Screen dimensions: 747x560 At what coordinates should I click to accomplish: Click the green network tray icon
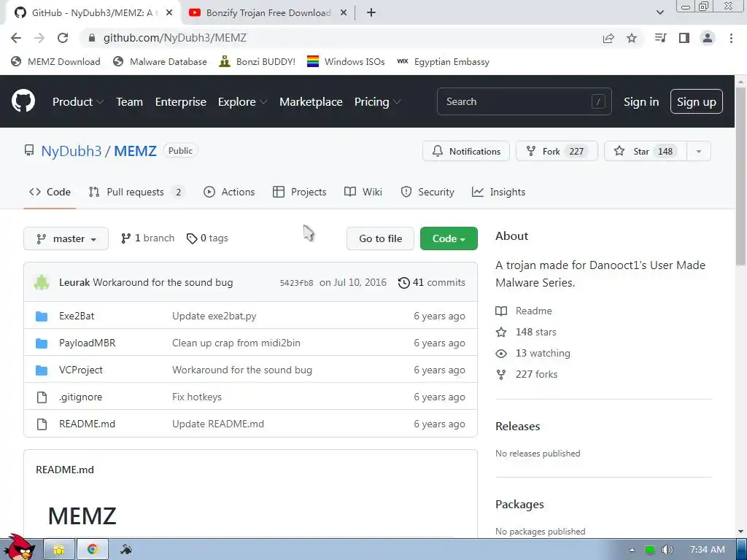[649, 550]
